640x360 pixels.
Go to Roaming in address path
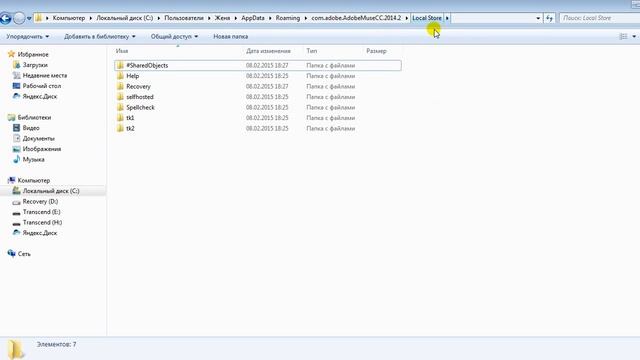(288, 18)
